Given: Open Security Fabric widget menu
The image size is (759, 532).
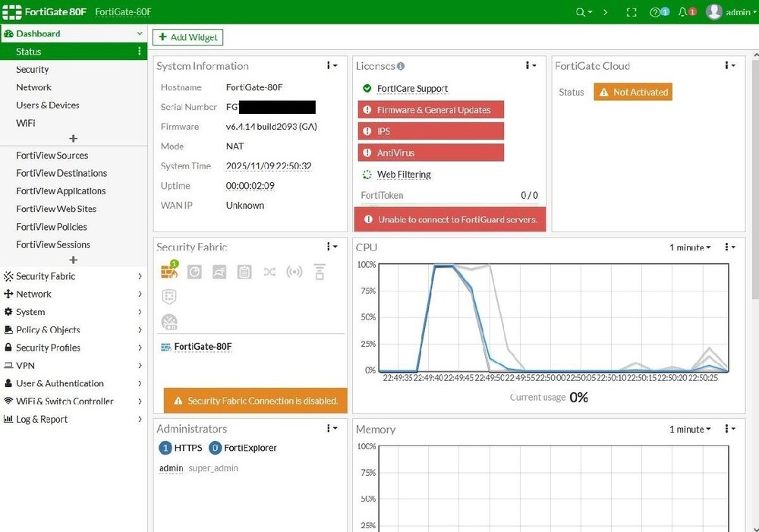Looking at the screenshot, I should [x=332, y=247].
